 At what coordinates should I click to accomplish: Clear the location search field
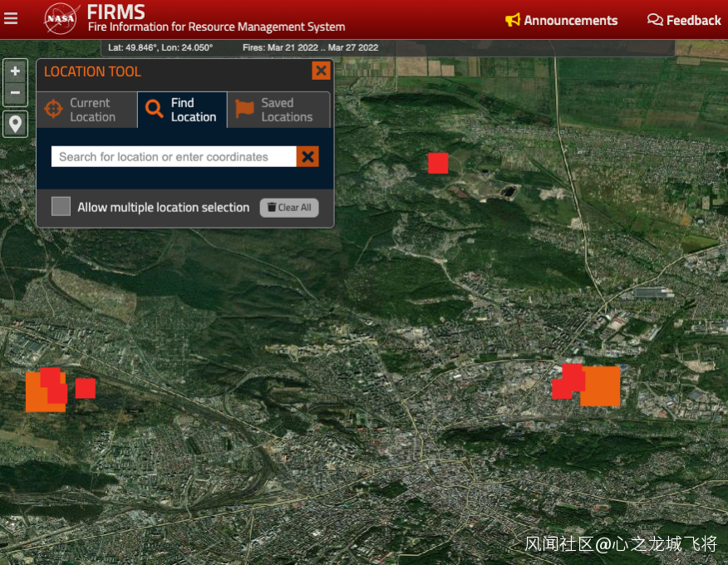(x=307, y=157)
